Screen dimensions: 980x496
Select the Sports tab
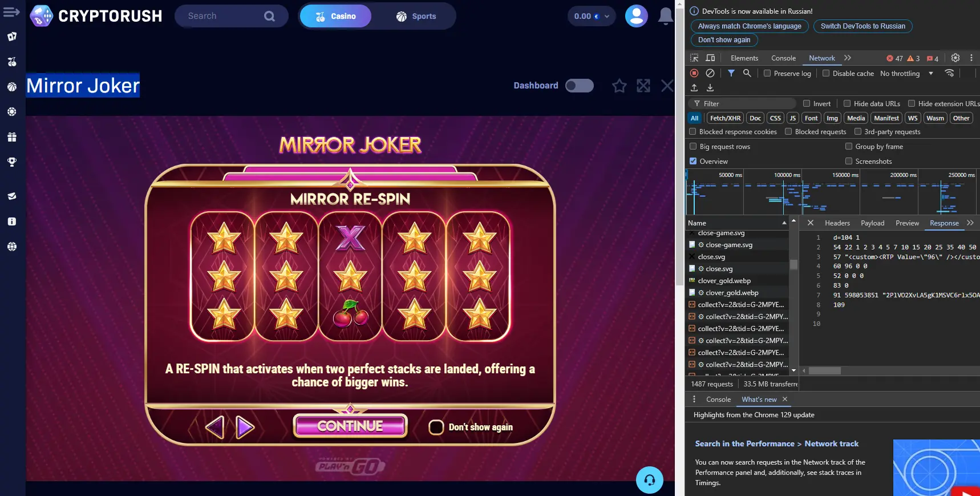pyautogui.click(x=416, y=16)
